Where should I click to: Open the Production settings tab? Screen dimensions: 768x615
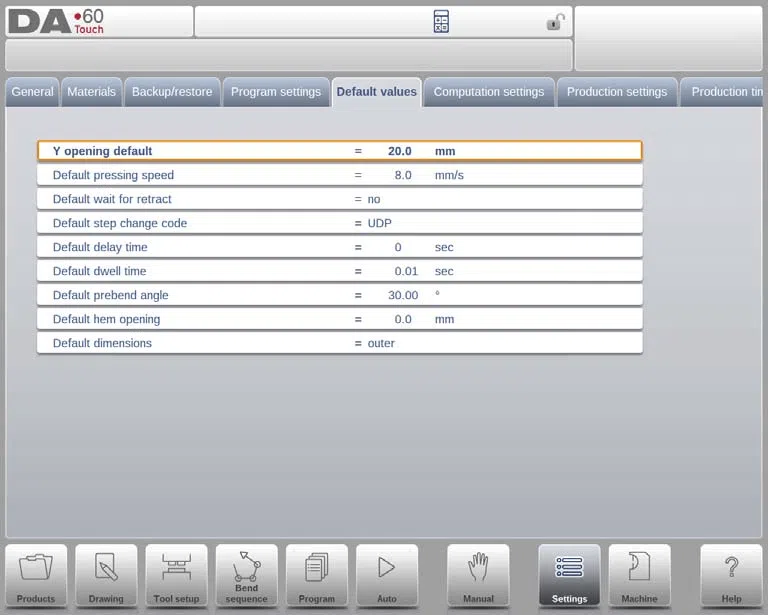tap(617, 92)
